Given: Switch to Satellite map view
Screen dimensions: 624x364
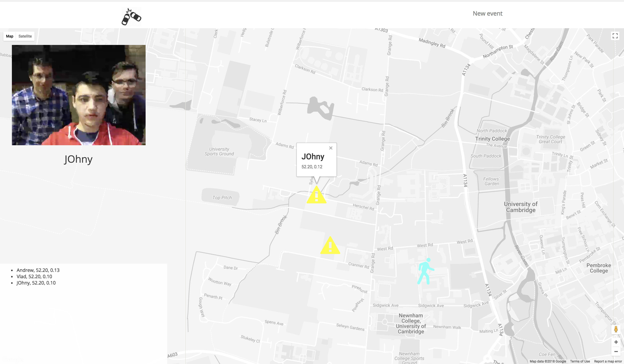Looking at the screenshot, I should [x=25, y=36].
